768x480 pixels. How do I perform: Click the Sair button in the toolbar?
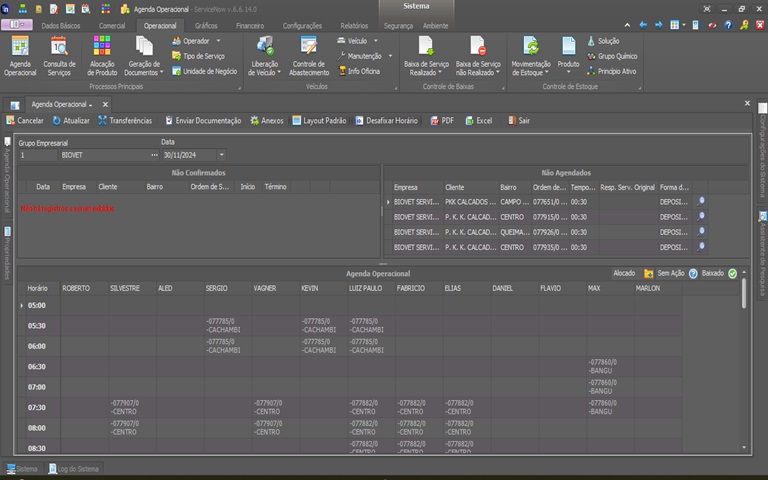[518, 120]
